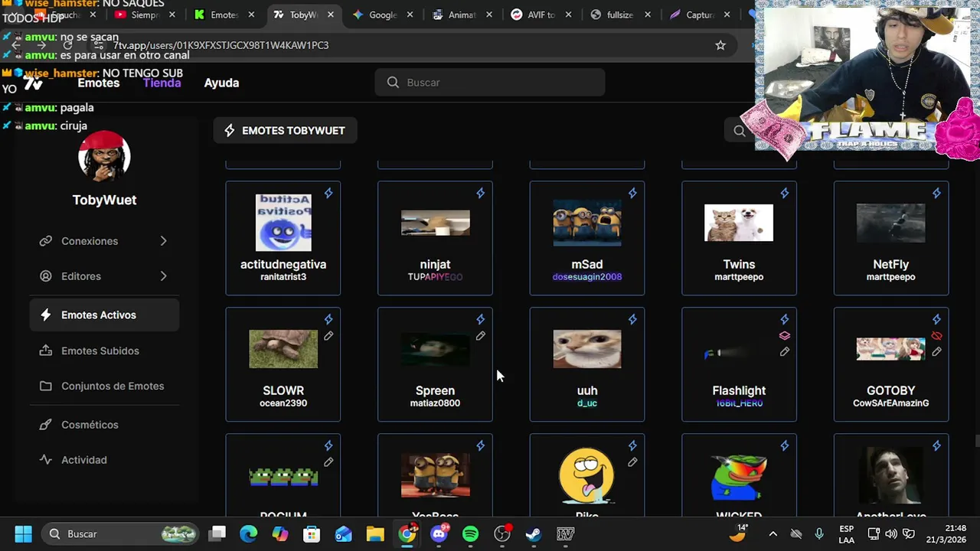The image size is (980, 551).
Task: Click the lightning bolt icon on SLOWR card
Action: pyautogui.click(x=328, y=320)
